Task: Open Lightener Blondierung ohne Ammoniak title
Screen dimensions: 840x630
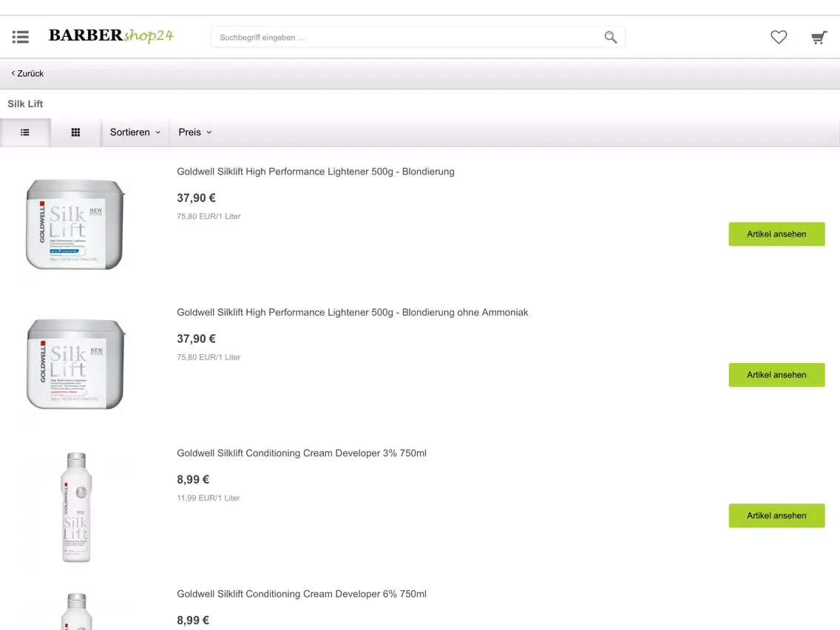Action: pyautogui.click(x=353, y=312)
